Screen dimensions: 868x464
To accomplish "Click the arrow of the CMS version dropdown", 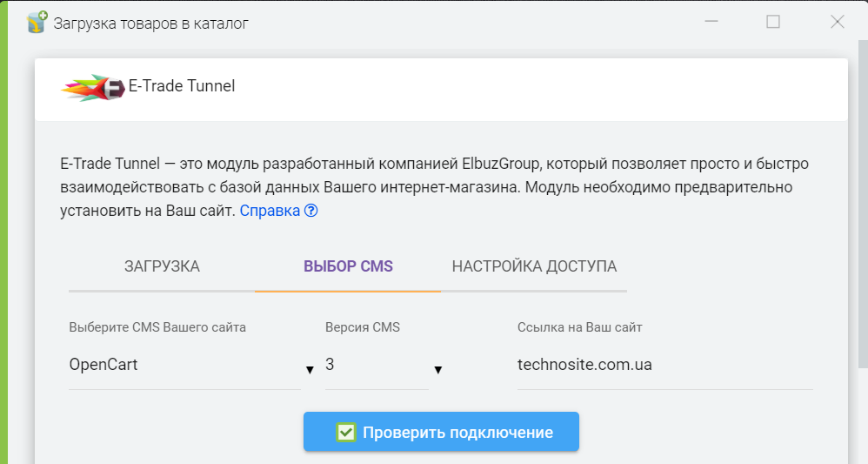I will point(438,370).
